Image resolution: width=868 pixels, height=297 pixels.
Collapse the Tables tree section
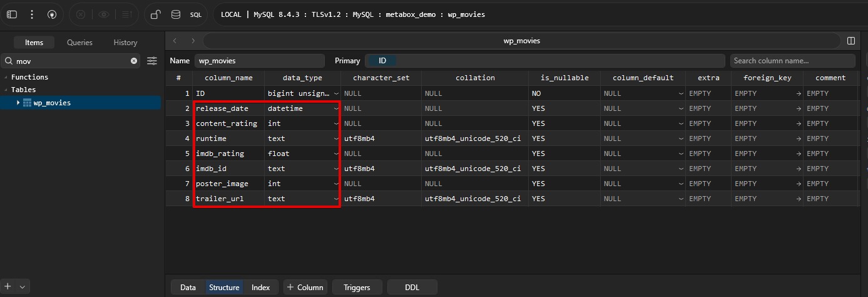[x=6, y=90]
